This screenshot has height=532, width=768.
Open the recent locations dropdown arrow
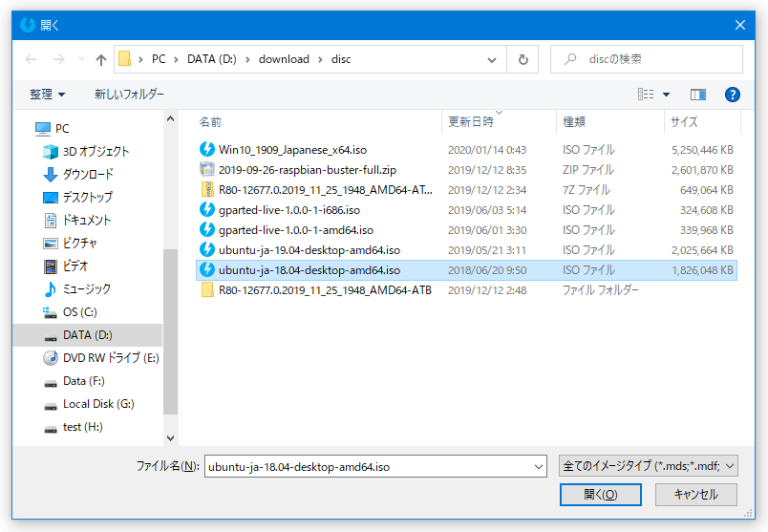pos(81,59)
